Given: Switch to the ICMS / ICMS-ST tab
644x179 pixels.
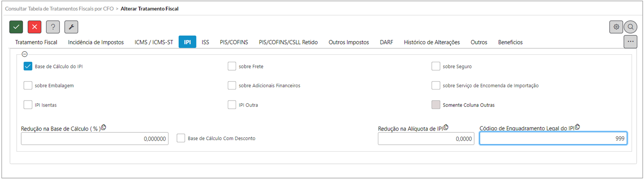Looking at the screenshot, I should (x=154, y=42).
